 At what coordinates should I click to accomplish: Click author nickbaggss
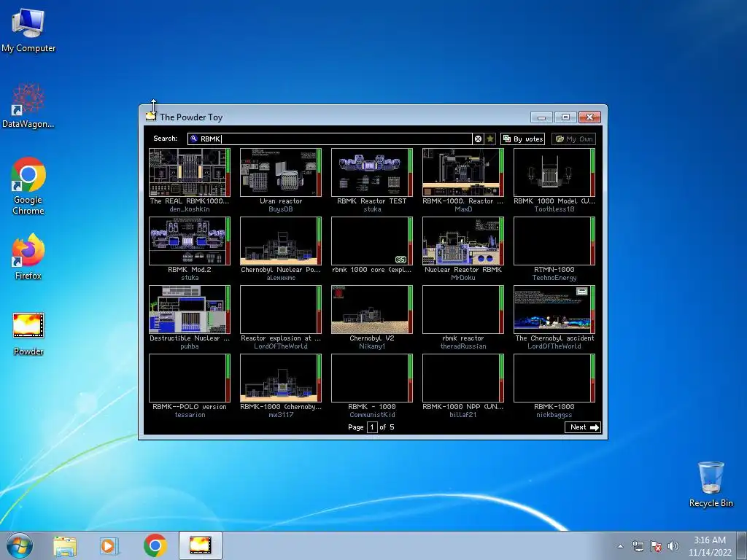click(554, 415)
